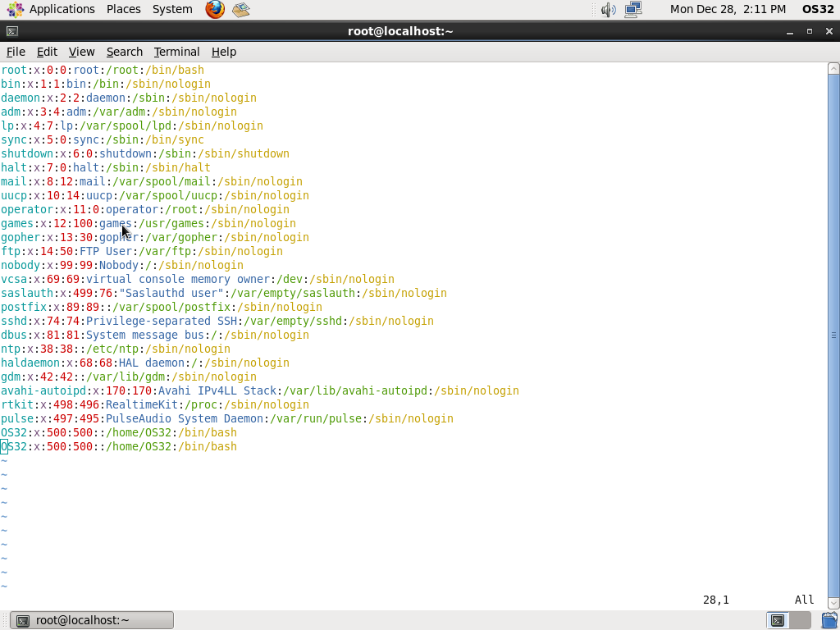The image size is (840, 630).
Task: Open the Terminal menu
Action: point(176,52)
